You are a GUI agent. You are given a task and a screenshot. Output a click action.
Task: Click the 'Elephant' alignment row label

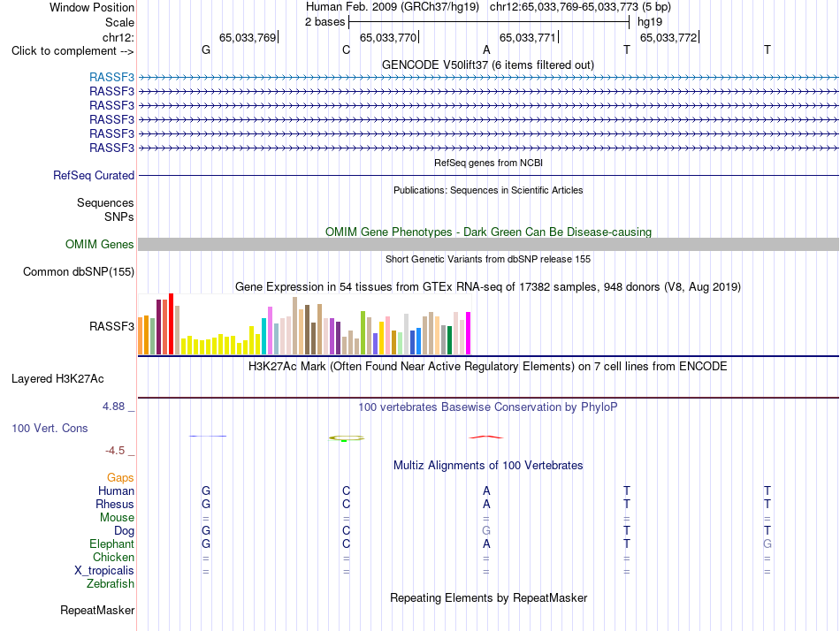click(x=111, y=544)
